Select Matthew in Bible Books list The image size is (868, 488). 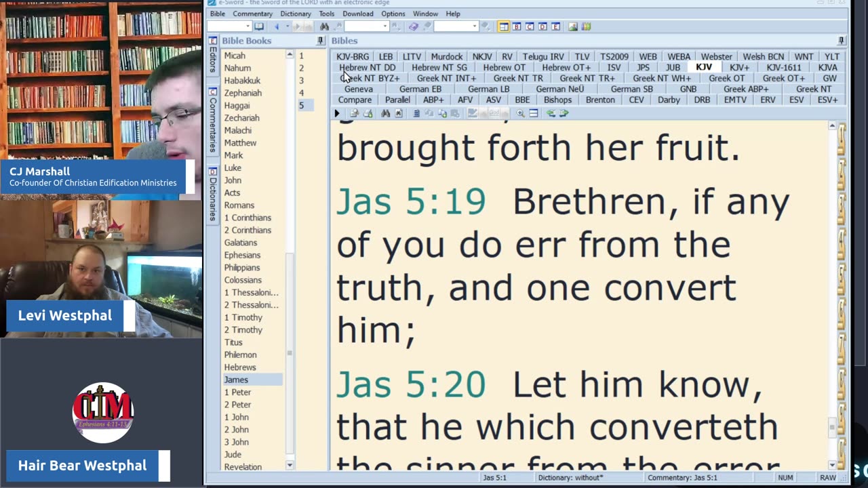(x=240, y=143)
